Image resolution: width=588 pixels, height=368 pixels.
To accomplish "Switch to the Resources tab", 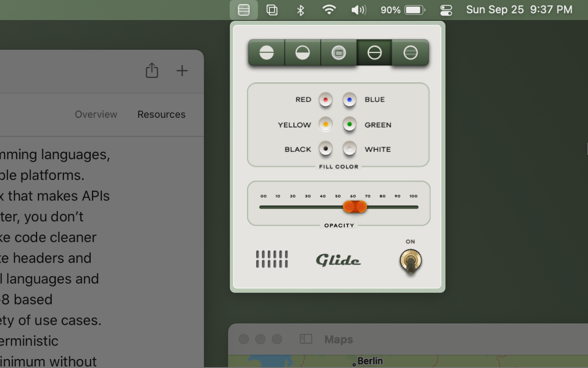I will click(161, 114).
